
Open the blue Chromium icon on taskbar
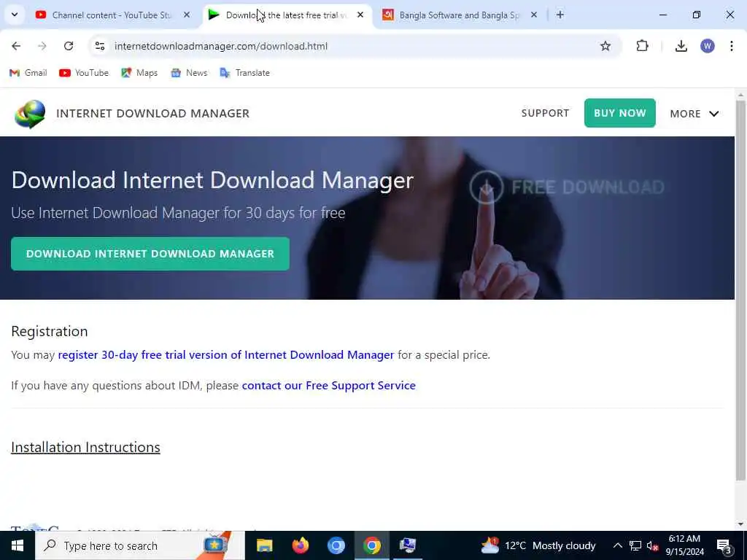(336, 545)
